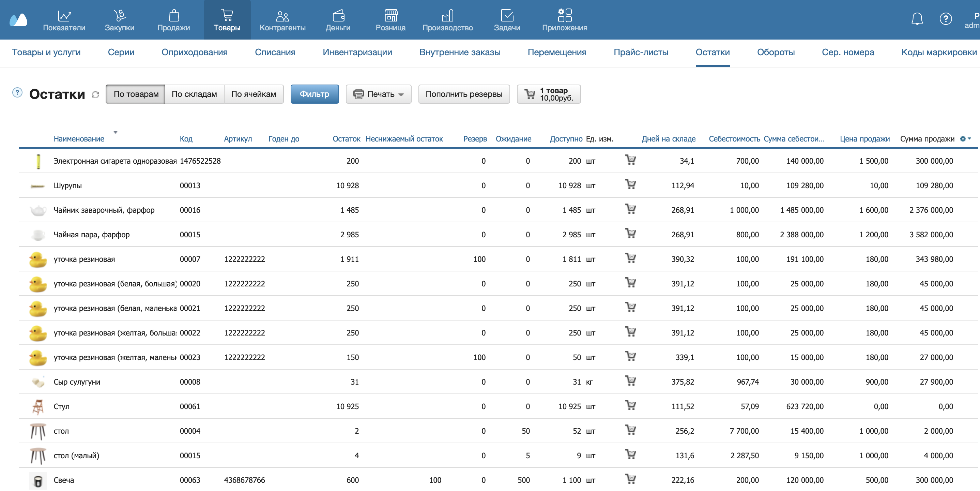Image resolution: width=980 pixels, height=491 pixels.
Task: Open the Обороты tab
Action: click(x=776, y=52)
